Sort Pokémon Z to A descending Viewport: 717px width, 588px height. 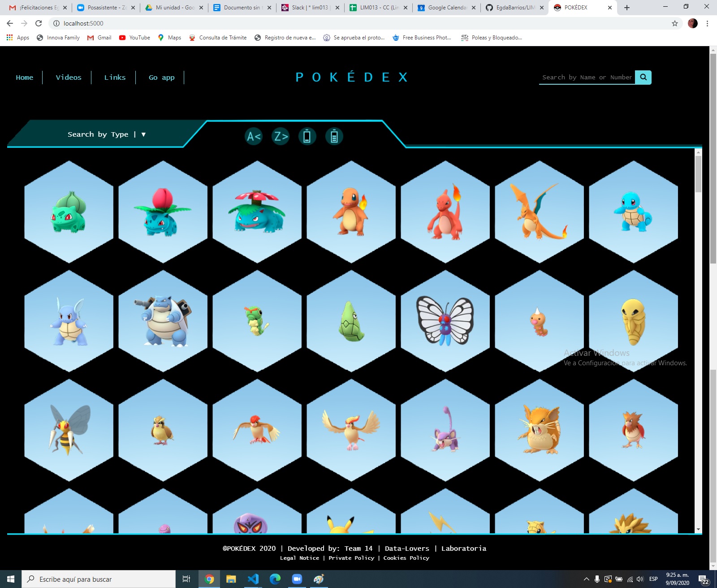(x=281, y=136)
